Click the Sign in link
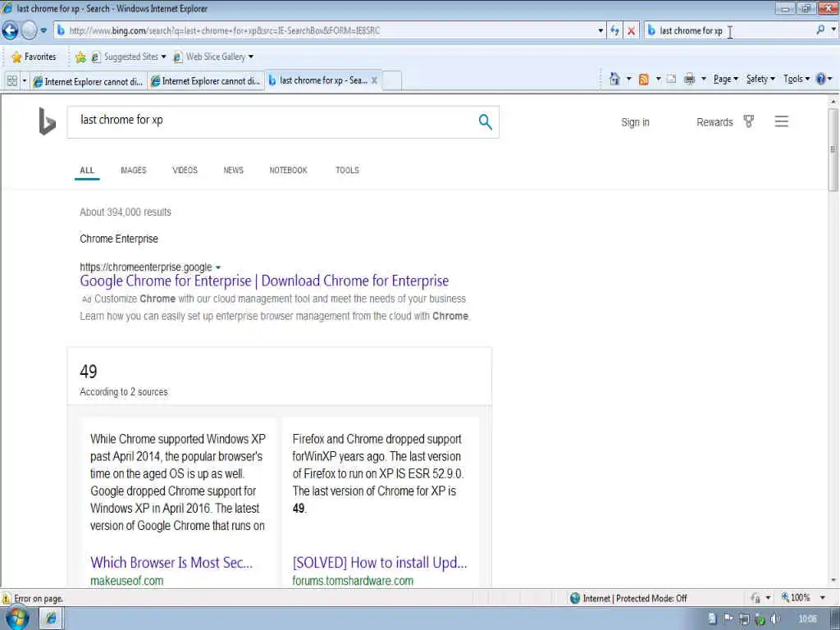 (x=635, y=122)
